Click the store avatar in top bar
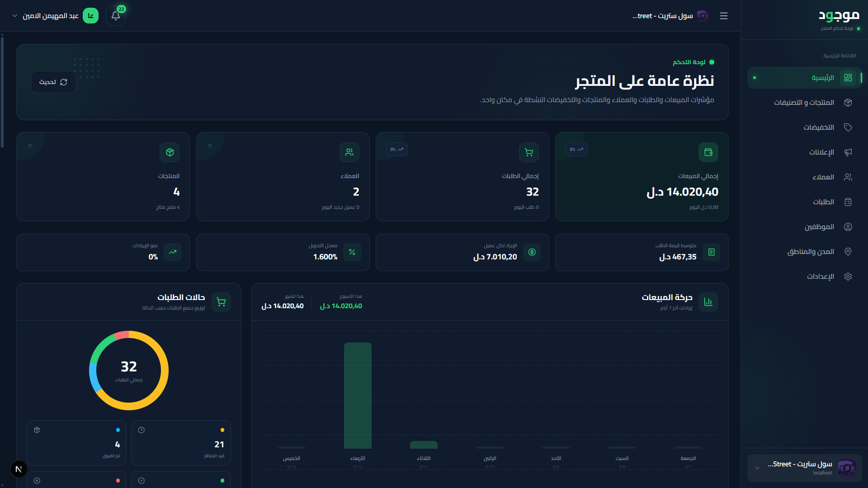The image size is (868, 488). [x=703, y=16]
